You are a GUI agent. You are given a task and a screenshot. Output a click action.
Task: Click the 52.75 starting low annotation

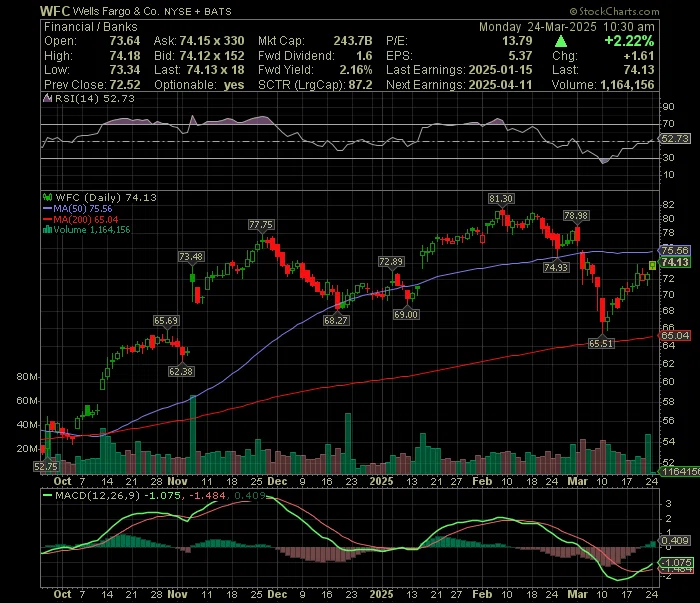pos(46,466)
